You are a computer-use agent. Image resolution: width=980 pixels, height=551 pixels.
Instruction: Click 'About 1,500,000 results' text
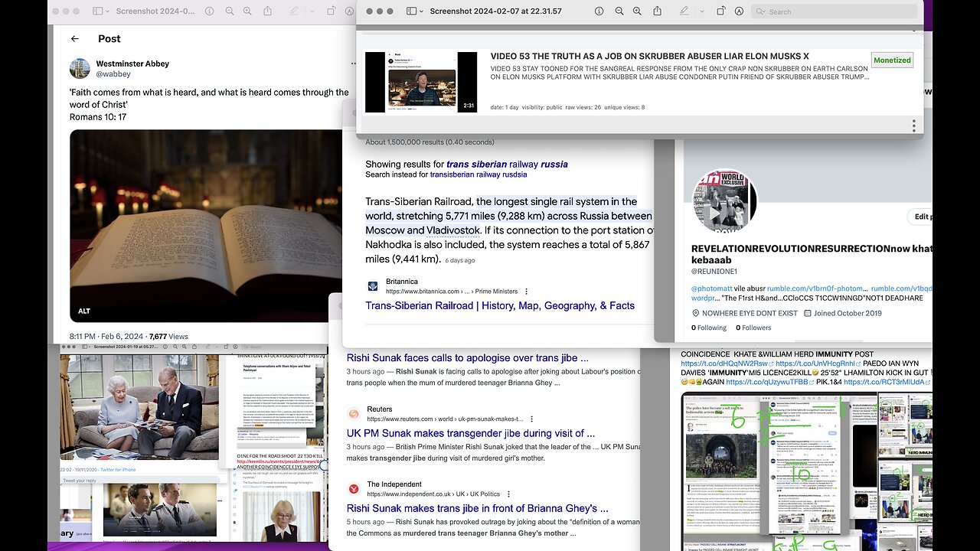[x=430, y=142]
